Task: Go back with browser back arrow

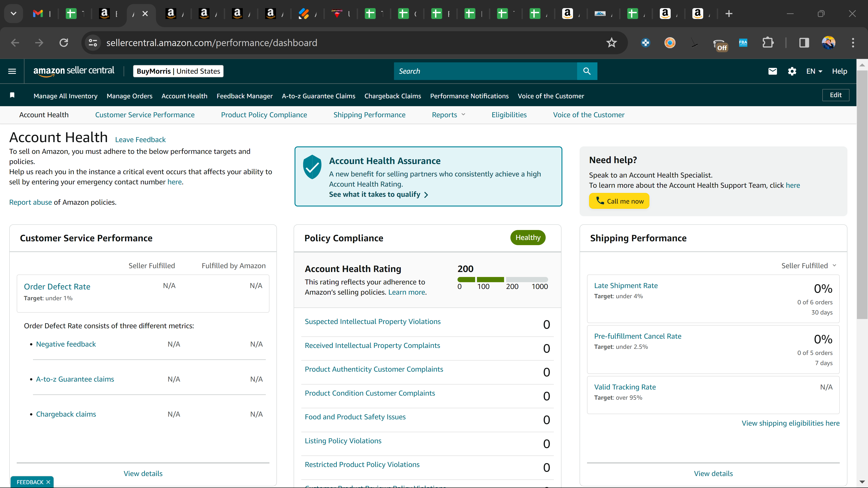Action: [x=15, y=43]
